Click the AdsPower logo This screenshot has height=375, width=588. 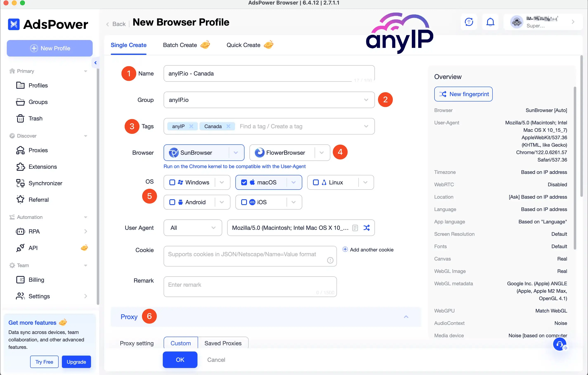pyautogui.click(x=48, y=24)
